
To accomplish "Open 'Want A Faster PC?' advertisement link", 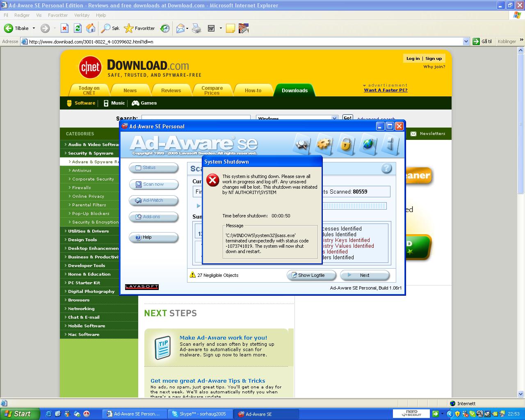I will pyautogui.click(x=386, y=90).
